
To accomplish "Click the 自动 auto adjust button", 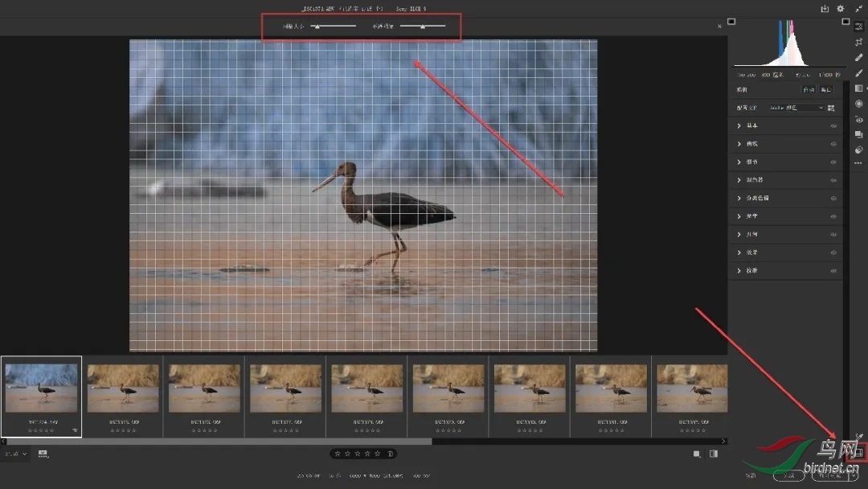I will click(x=808, y=90).
